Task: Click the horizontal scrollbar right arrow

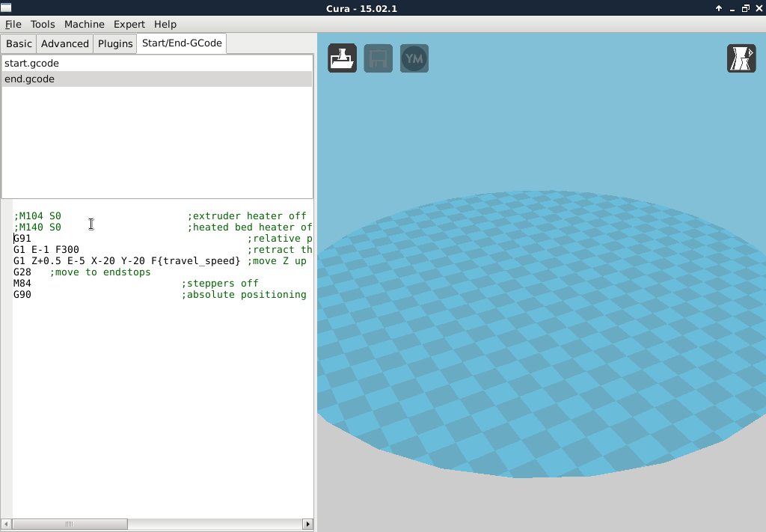Action: [307, 525]
